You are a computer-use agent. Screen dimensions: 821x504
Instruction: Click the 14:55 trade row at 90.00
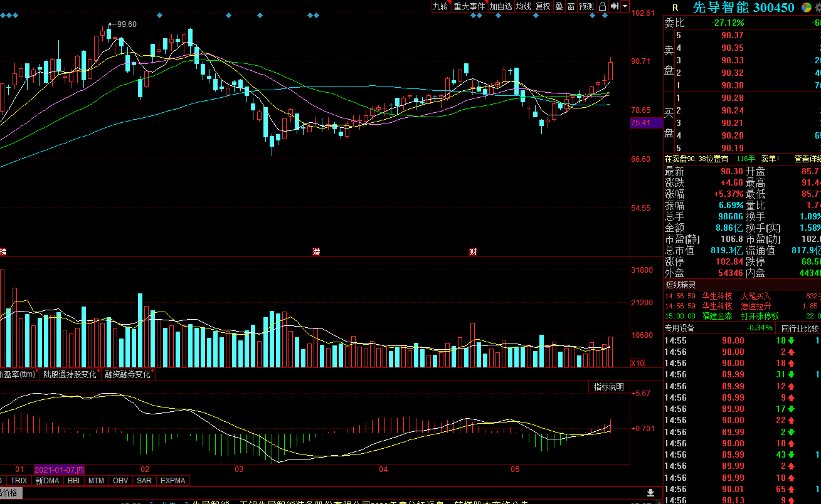(742, 341)
